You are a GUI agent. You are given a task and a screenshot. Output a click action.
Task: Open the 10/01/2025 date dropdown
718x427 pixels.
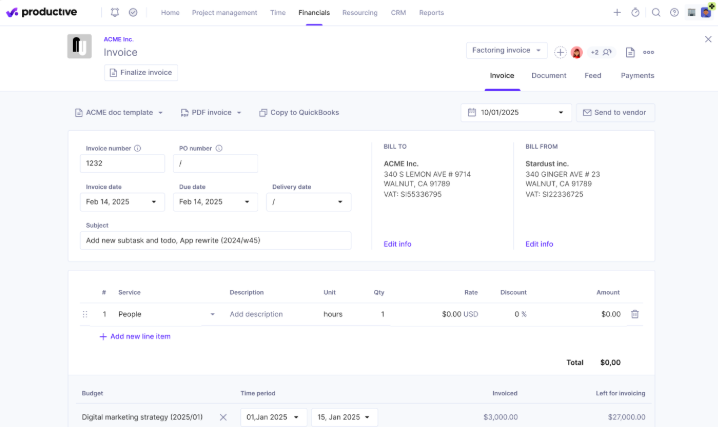pos(516,113)
